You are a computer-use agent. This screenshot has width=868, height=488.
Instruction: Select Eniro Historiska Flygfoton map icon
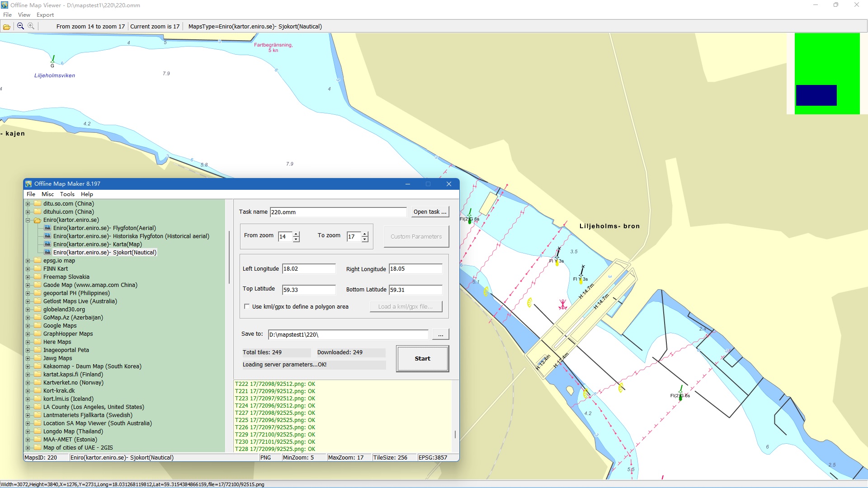[x=47, y=236]
